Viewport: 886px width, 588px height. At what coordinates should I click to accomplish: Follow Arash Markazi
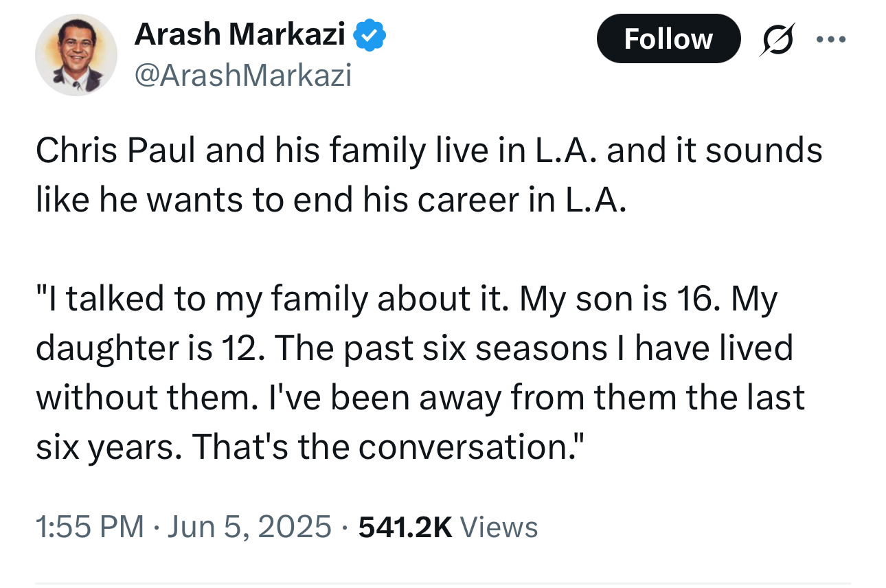(x=668, y=38)
